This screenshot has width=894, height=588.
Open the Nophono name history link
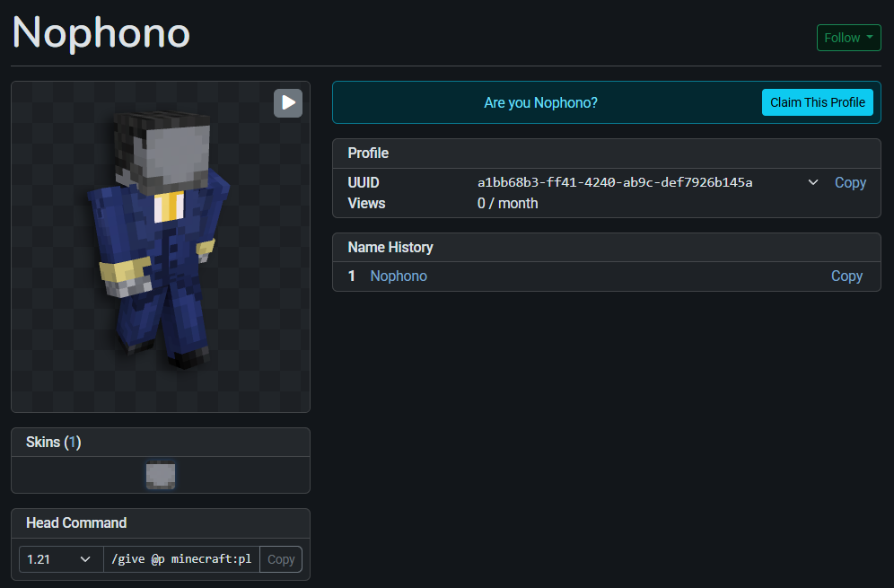point(399,276)
